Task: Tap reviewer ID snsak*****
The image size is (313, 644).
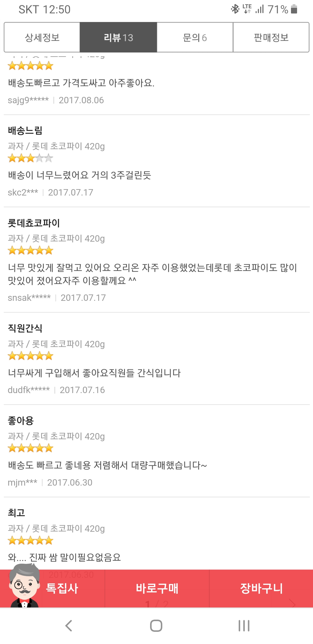Action: [29, 298]
